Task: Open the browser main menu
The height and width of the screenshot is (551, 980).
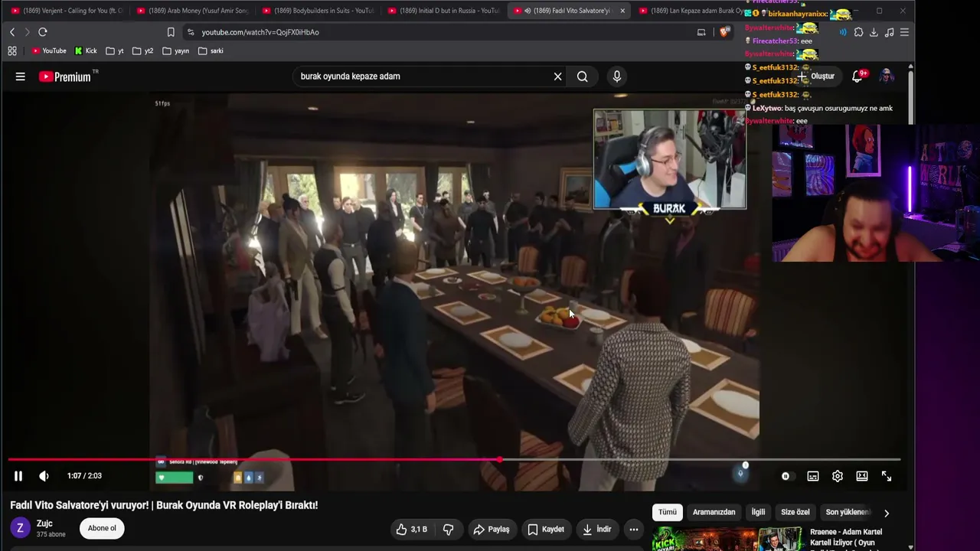Action: coord(904,32)
